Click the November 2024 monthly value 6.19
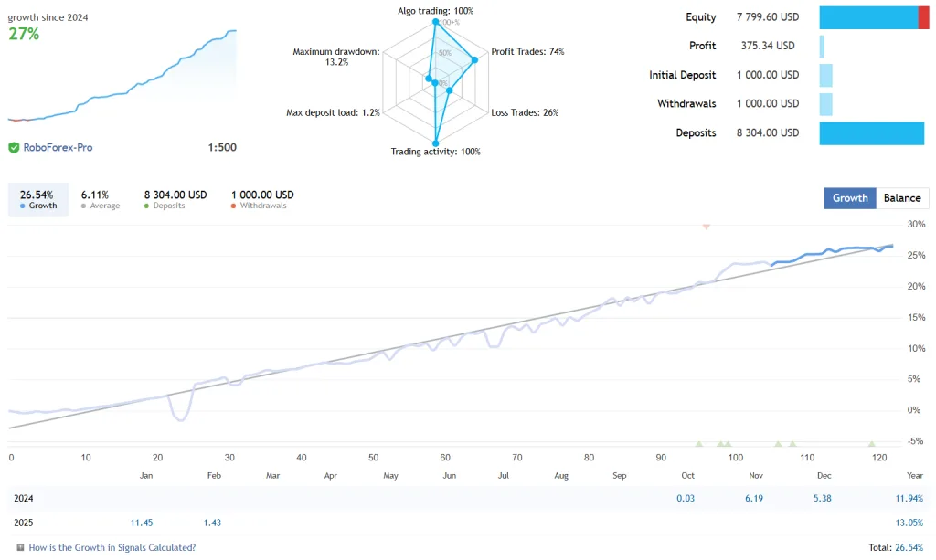The height and width of the screenshot is (560, 936). point(754,498)
